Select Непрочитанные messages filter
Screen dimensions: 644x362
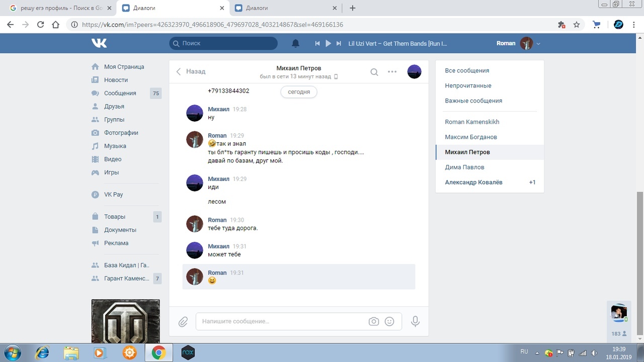468,85
